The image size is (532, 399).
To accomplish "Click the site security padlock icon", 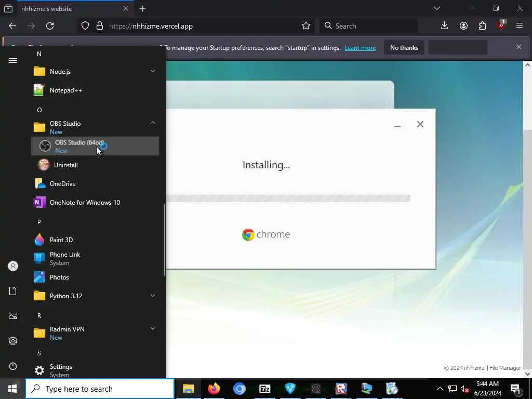I will coord(100,26).
